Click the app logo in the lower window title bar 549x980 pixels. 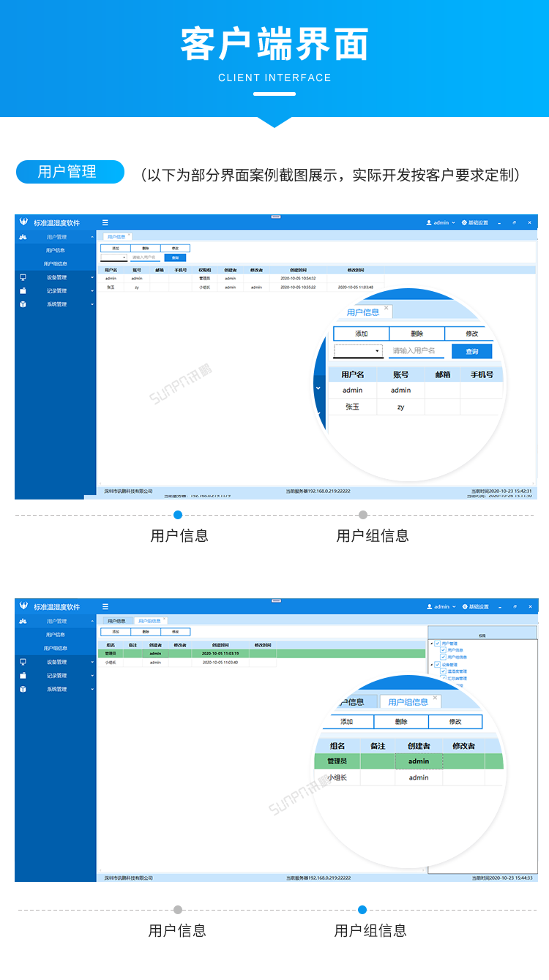point(23,606)
